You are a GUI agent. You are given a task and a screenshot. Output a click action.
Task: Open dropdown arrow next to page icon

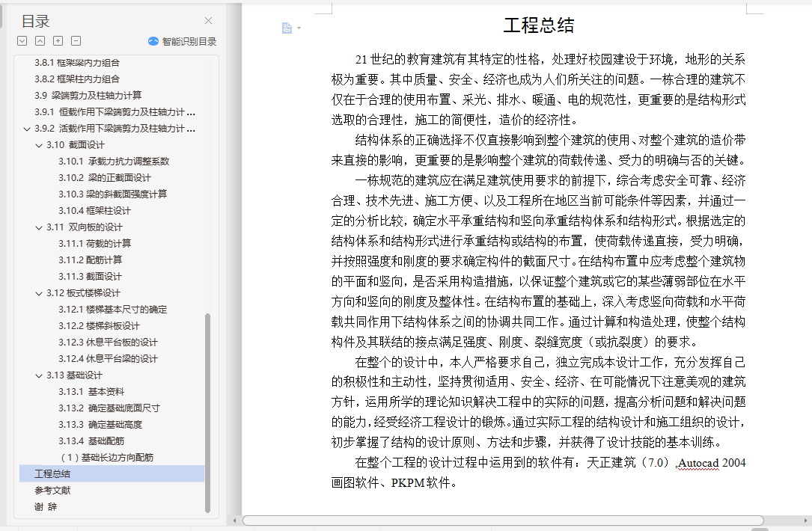click(x=299, y=28)
